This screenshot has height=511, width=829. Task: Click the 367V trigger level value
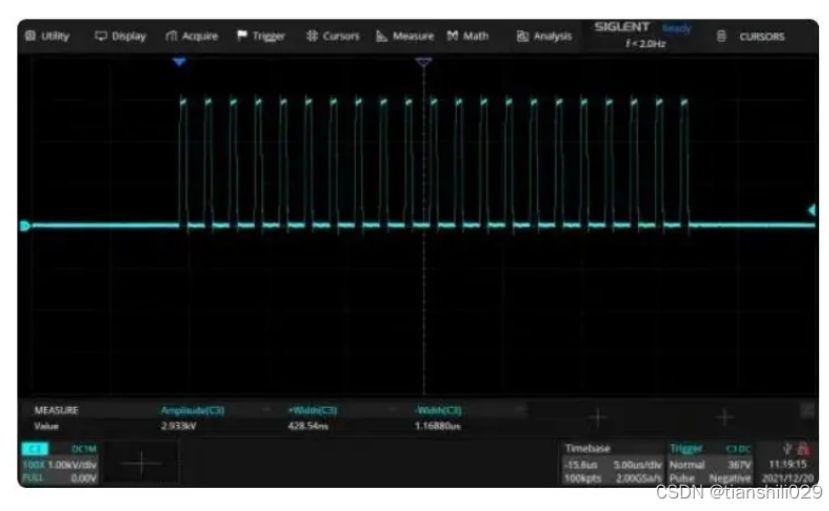click(x=739, y=465)
